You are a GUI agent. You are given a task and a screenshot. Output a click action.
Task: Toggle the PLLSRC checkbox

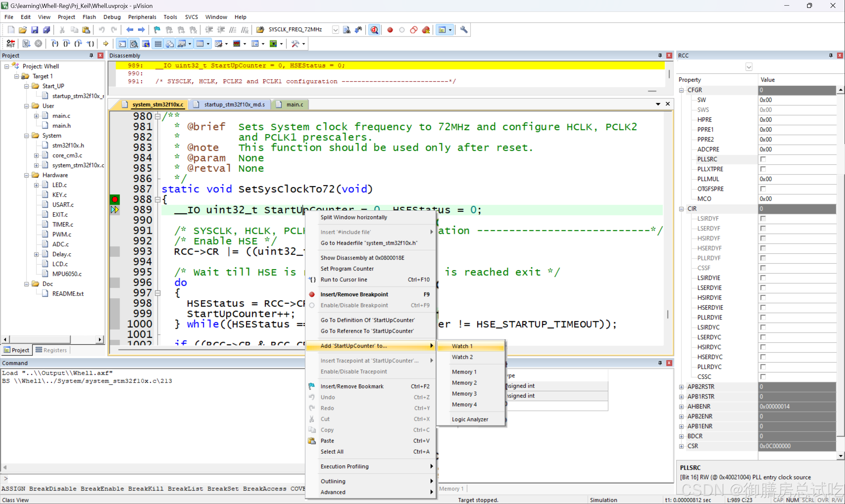(x=763, y=159)
